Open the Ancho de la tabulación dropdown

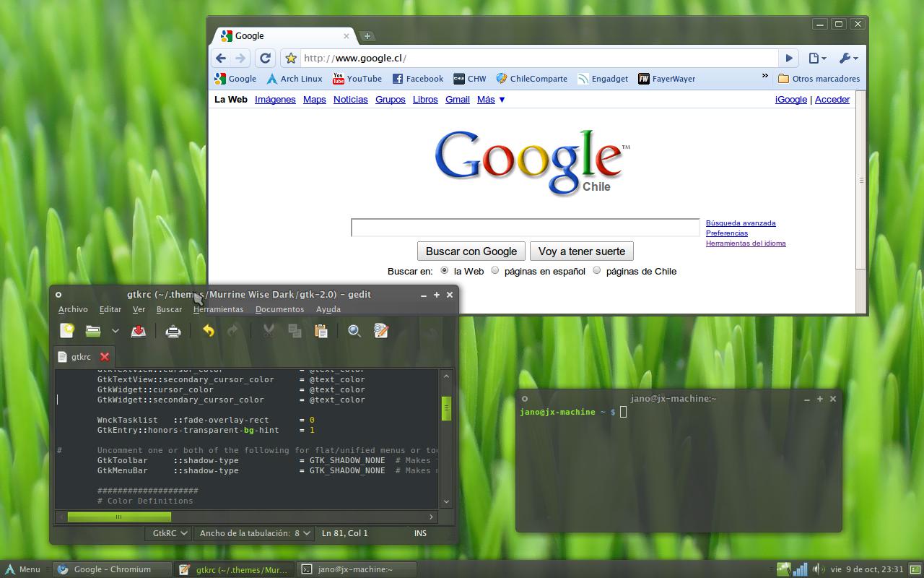(x=253, y=533)
